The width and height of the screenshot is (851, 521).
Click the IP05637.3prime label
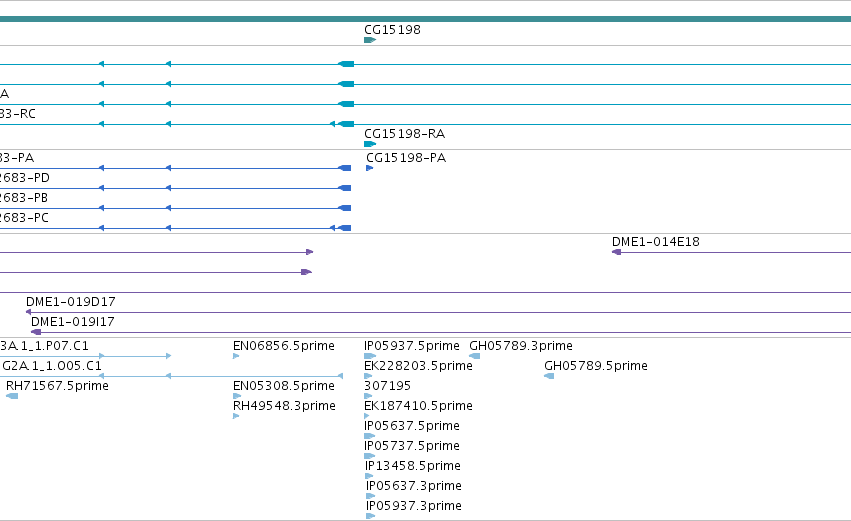pos(414,486)
